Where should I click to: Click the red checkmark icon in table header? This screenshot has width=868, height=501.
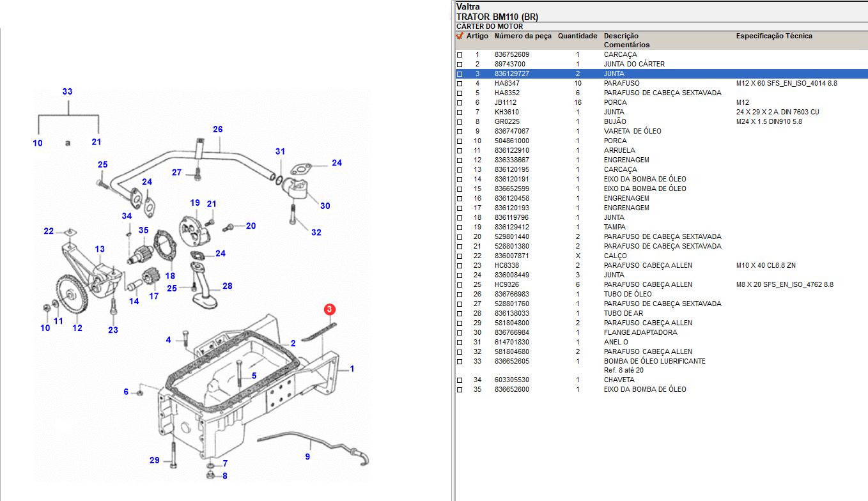459,36
